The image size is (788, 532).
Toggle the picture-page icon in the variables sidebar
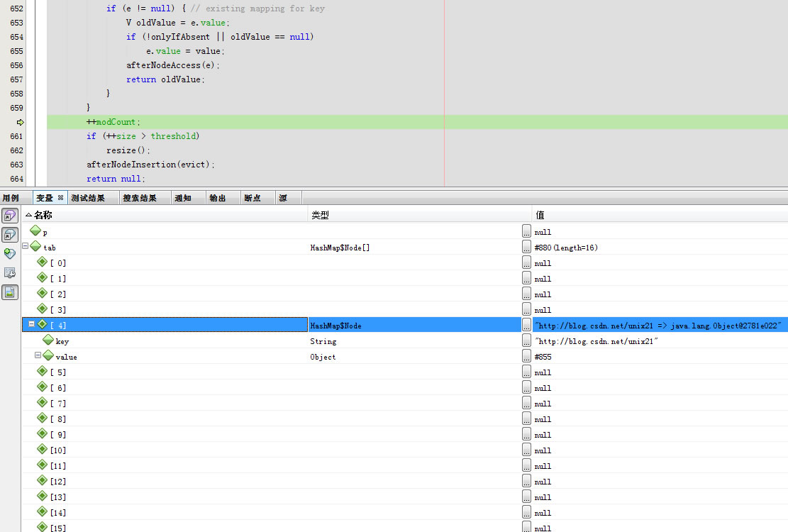coord(9,292)
